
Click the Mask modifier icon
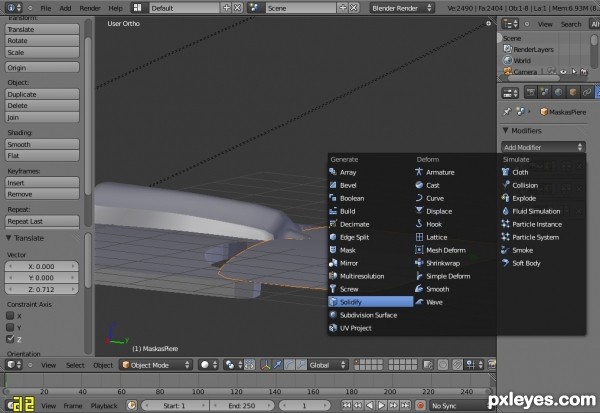[333, 250]
